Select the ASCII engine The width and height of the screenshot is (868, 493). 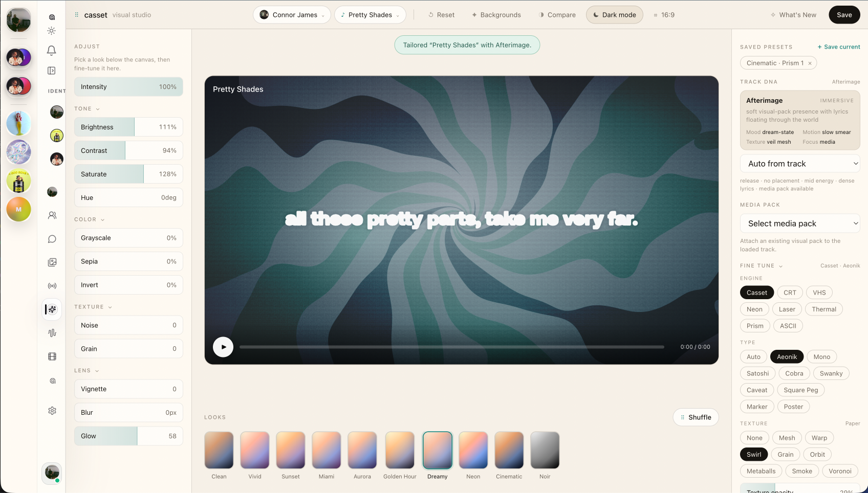[x=788, y=326]
